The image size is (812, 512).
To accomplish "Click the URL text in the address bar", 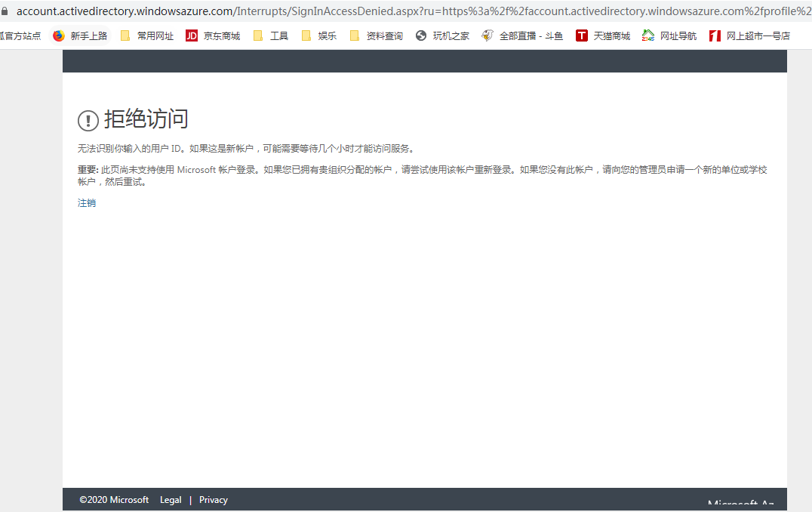I will pos(414,11).
